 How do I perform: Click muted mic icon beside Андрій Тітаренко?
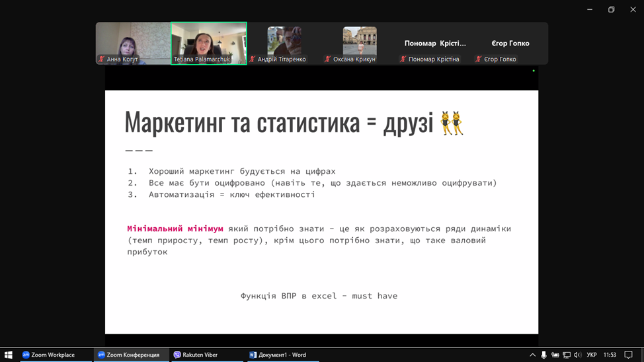tap(252, 59)
